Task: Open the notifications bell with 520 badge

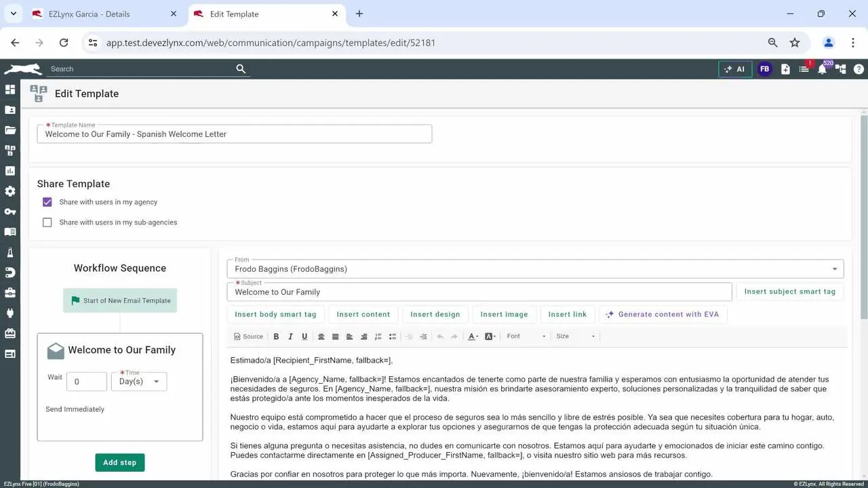Action: [x=822, y=69]
